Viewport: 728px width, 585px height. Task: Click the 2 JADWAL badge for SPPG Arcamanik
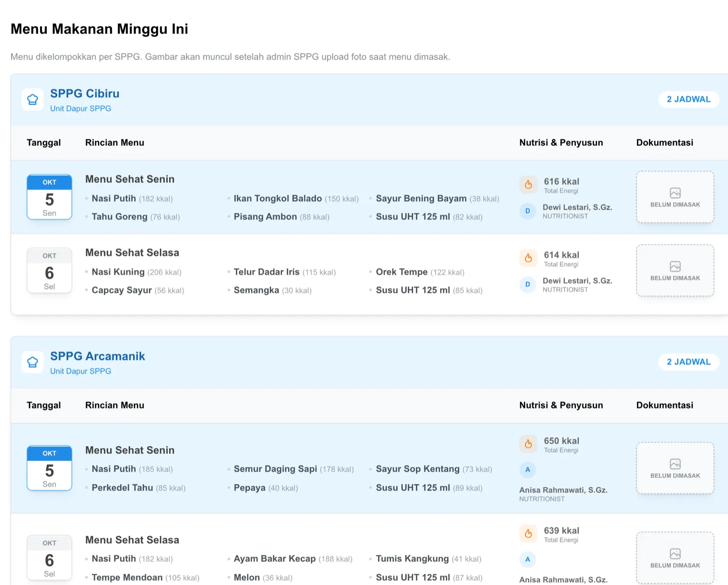tap(688, 362)
